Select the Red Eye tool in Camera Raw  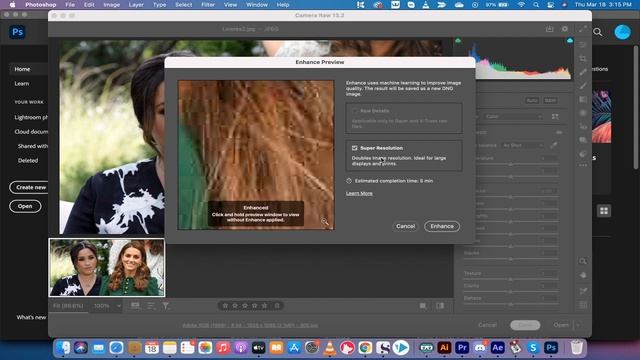pos(583,127)
